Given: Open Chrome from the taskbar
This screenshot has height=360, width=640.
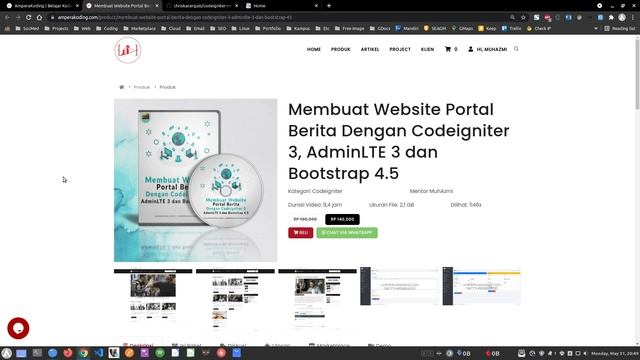Looking at the screenshot, I should coord(83,353).
